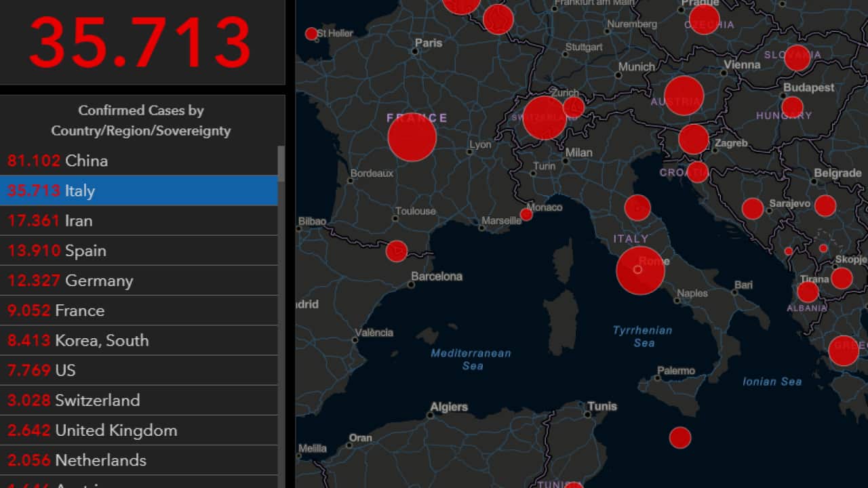
Task: Click the red circle next to Sarajevo
Action: pyautogui.click(x=753, y=209)
